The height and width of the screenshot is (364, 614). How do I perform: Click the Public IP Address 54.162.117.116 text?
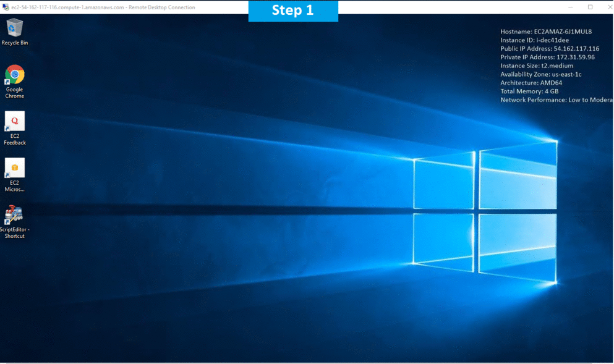point(550,49)
